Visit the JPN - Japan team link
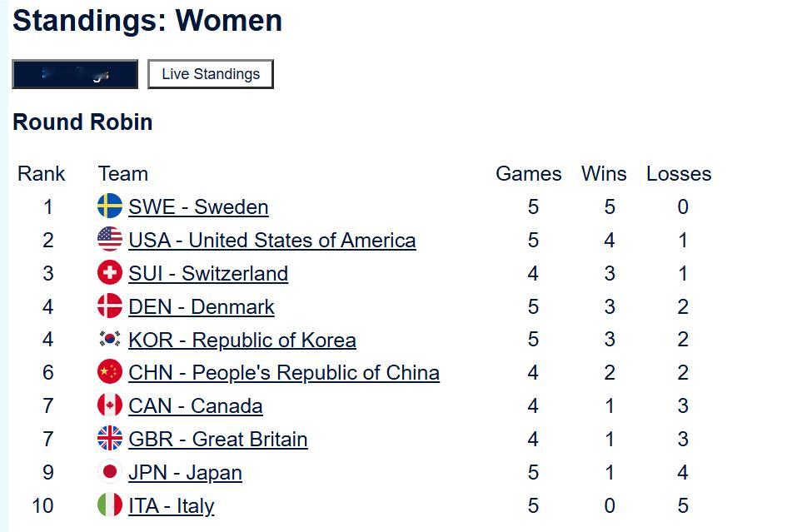802x532 pixels. (185, 473)
